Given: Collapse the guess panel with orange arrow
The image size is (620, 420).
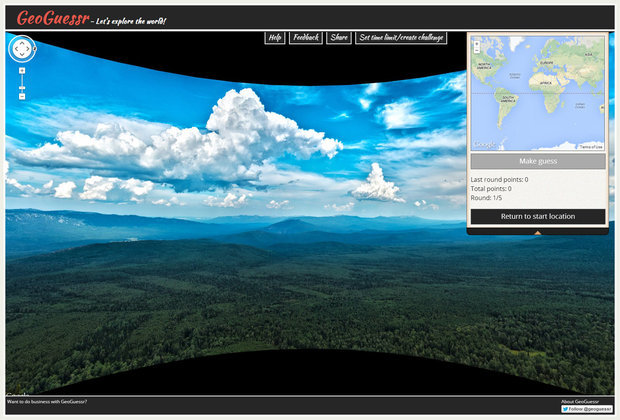Looking at the screenshot, I should tap(537, 233).
